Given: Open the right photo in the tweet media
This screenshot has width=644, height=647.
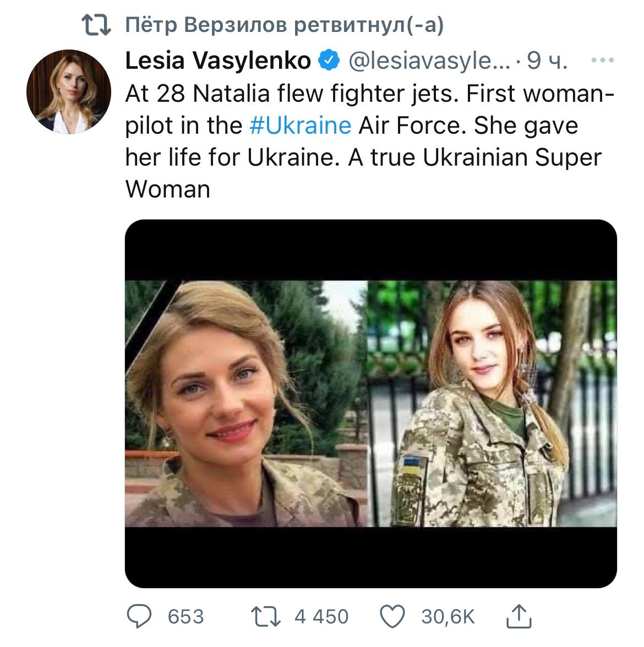Looking at the screenshot, I should pyautogui.click(x=491, y=404).
